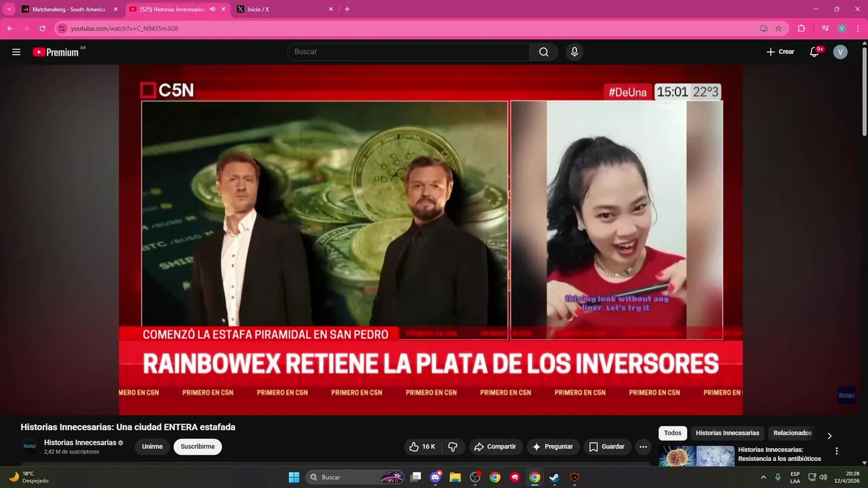Open Chrome three-dot menu
Viewport: 868px width, 488px height.
pos(858,28)
